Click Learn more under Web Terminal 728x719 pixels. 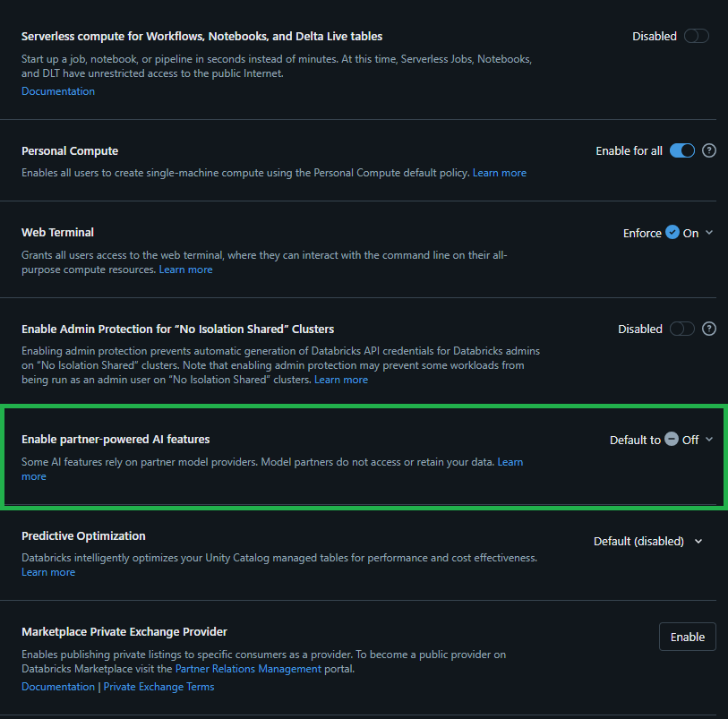point(185,269)
